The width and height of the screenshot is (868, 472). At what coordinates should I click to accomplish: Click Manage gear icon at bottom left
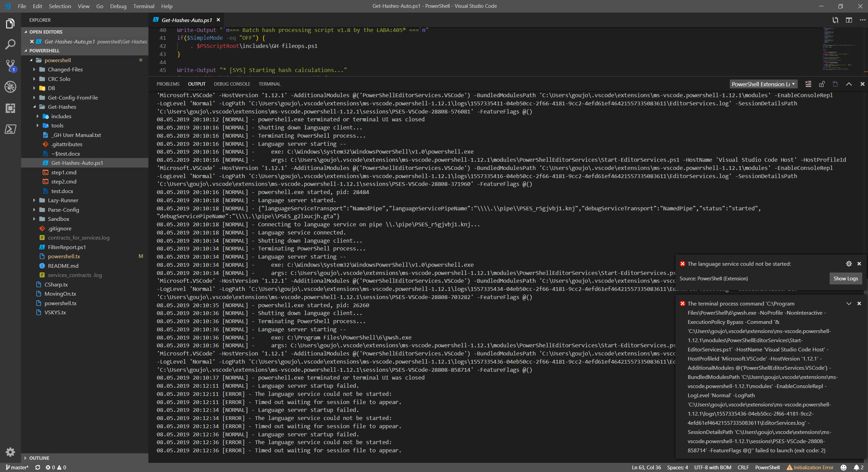(10, 452)
